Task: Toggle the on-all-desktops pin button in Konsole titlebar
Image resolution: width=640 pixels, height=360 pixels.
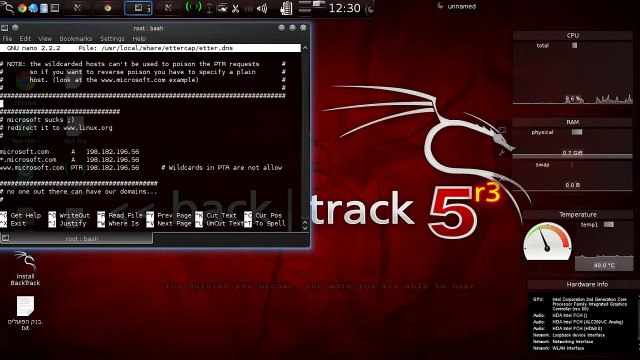Action: tap(15, 28)
